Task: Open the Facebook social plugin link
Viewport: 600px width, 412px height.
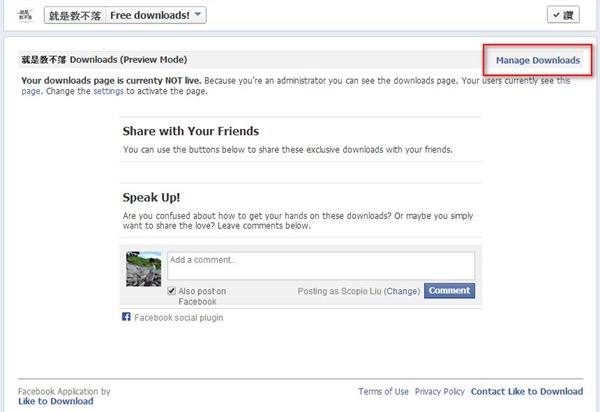Action: click(179, 318)
